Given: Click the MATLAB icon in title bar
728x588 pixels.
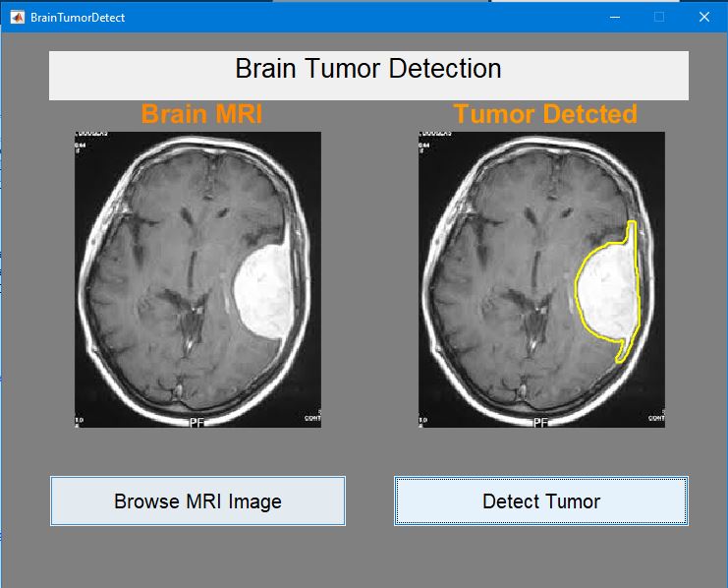Looking at the screenshot, I should pyautogui.click(x=17, y=17).
